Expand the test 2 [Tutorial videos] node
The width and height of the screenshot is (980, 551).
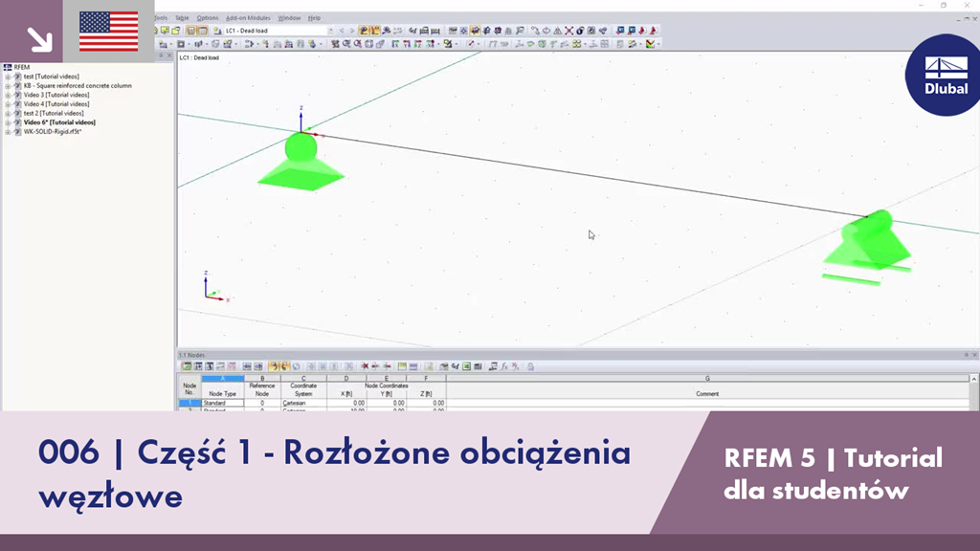[x=8, y=114]
